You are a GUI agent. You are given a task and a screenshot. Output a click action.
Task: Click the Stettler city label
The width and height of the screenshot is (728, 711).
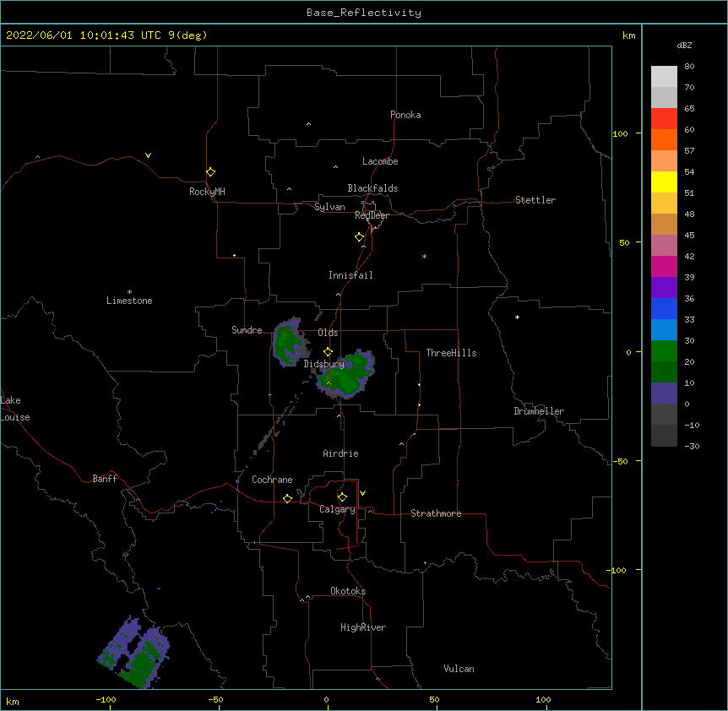(x=535, y=200)
